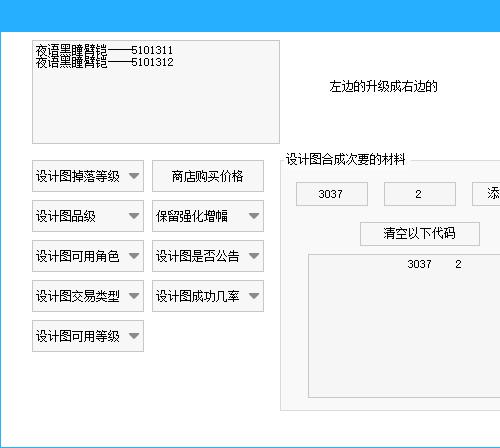
Task: Focus the material code field showing 3037
Action: click(332, 194)
